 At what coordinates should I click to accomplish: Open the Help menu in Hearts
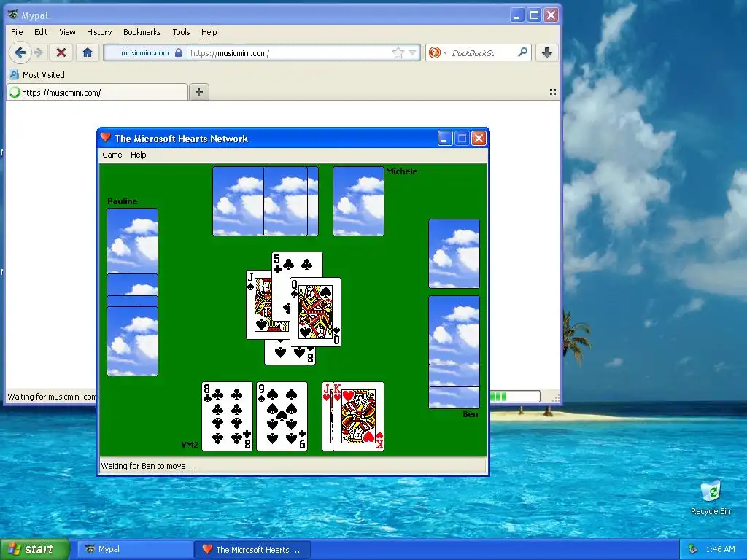[138, 155]
